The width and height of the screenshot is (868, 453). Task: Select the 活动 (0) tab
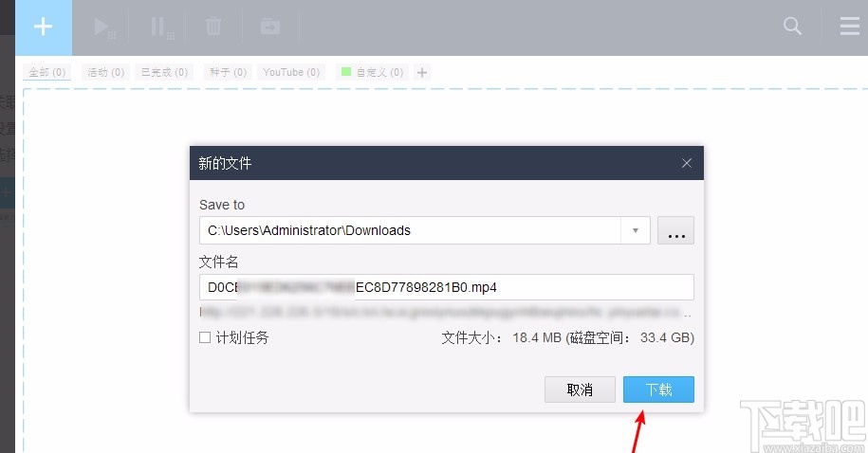(x=105, y=72)
